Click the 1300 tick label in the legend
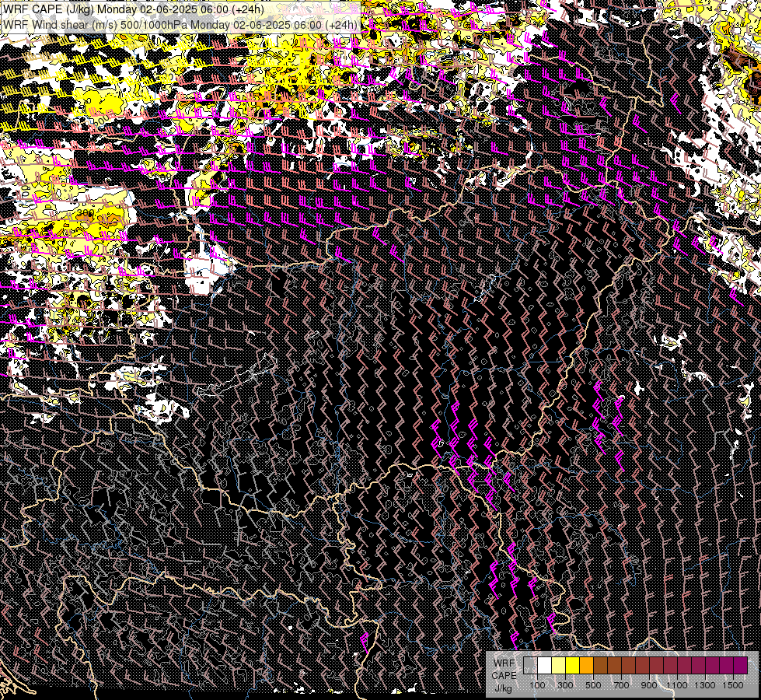This screenshot has height=700, width=761. point(705,685)
